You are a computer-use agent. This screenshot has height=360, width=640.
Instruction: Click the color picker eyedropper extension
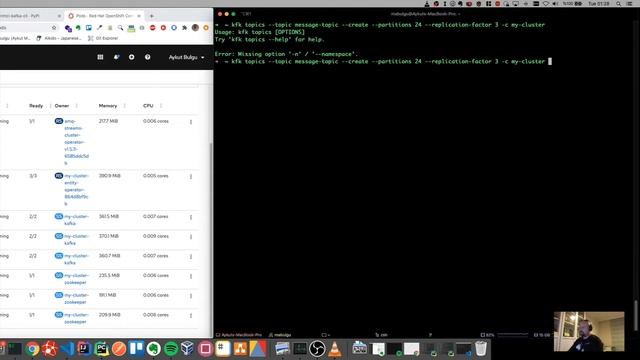point(99,28)
